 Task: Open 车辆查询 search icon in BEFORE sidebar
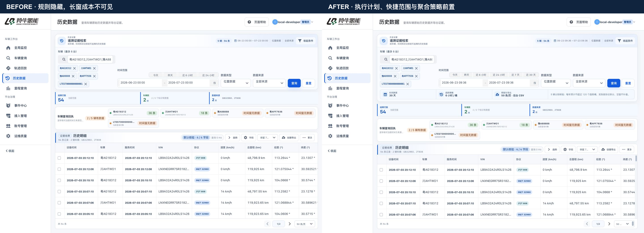[x=8, y=58]
